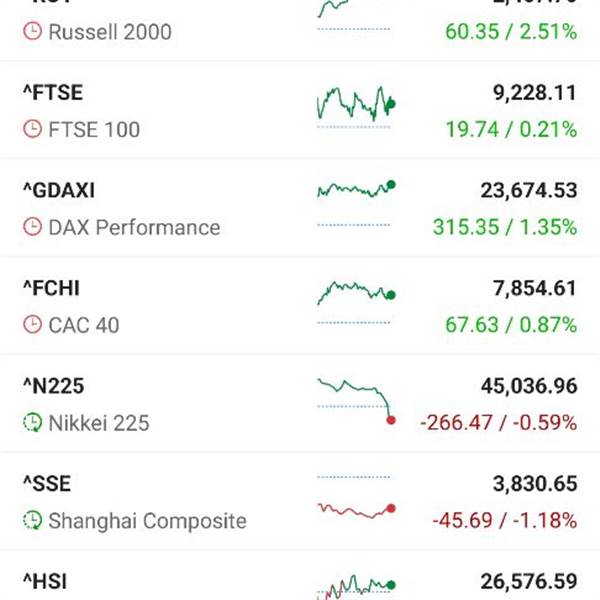600x600 pixels.
Task: Open the ^N225 falling sparkline chart
Action: [x=356, y=402]
